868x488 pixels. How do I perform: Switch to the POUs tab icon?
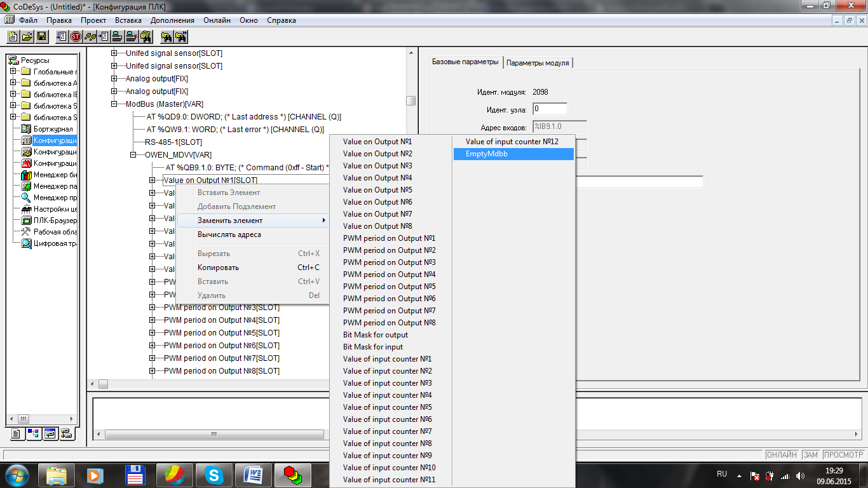click(x=17, y=434)
